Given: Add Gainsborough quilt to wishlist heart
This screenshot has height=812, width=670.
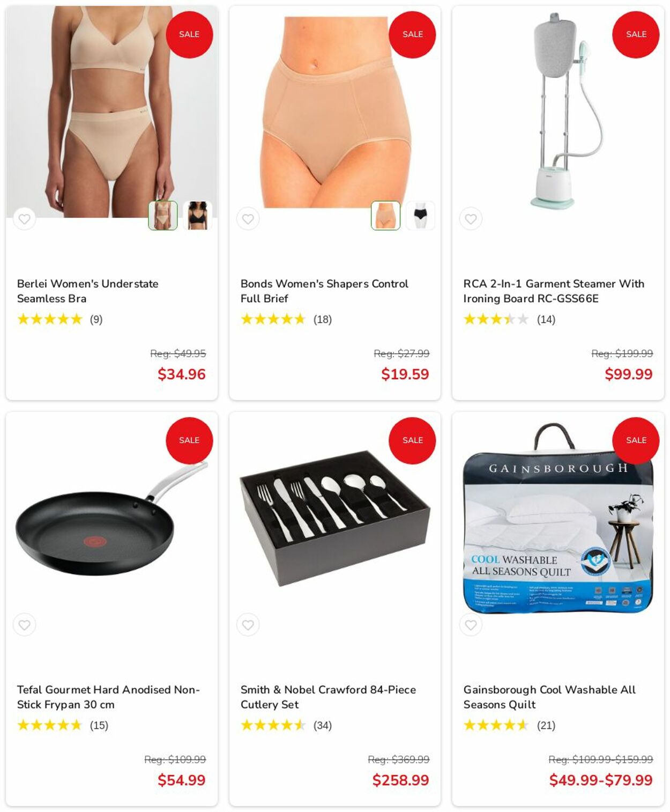Looking at the screenshot, I should (x=471, y=625).
